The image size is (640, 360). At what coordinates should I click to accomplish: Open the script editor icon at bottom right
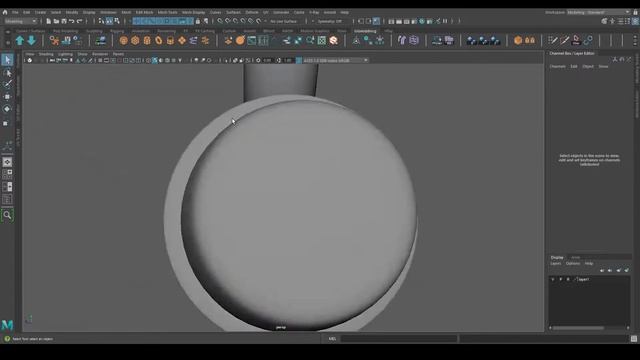coord(633,338)
